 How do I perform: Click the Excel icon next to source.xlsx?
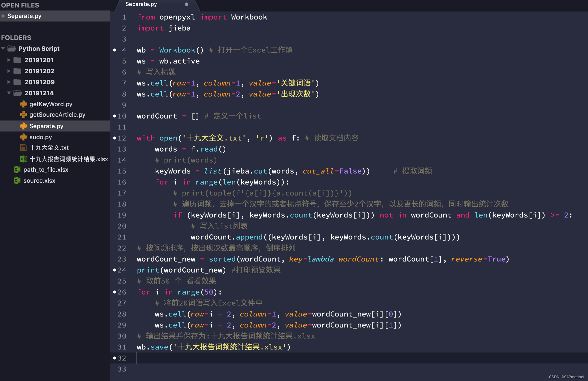point(17,180)
